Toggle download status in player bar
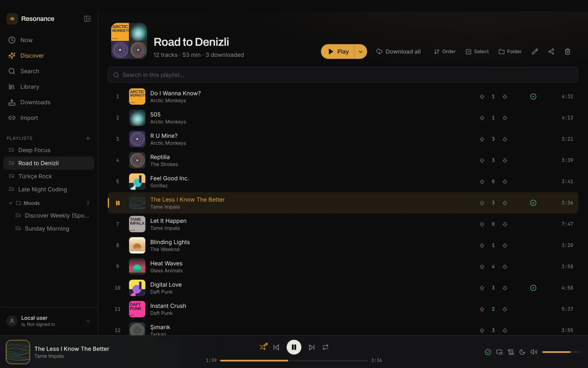The width and height of the screenshot is (588, 368). [488, 352]
